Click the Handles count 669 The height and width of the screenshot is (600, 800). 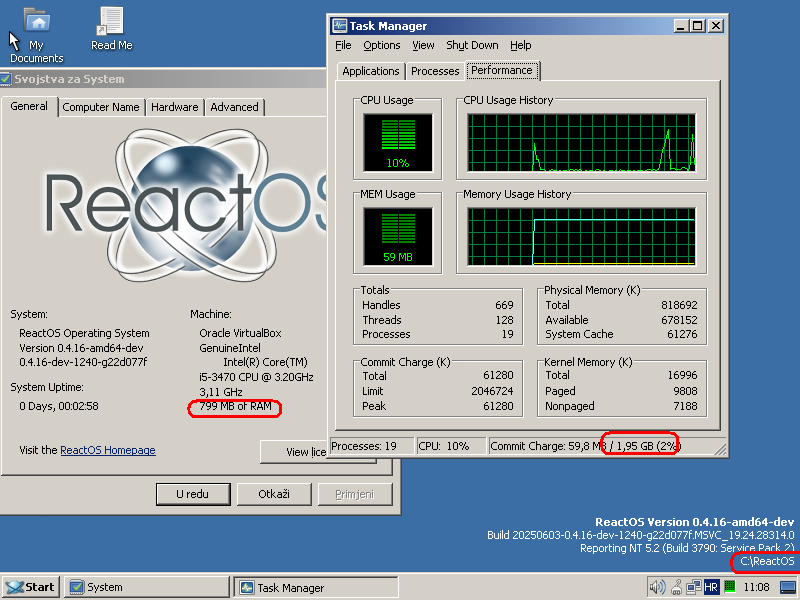(x=504, y=305)
